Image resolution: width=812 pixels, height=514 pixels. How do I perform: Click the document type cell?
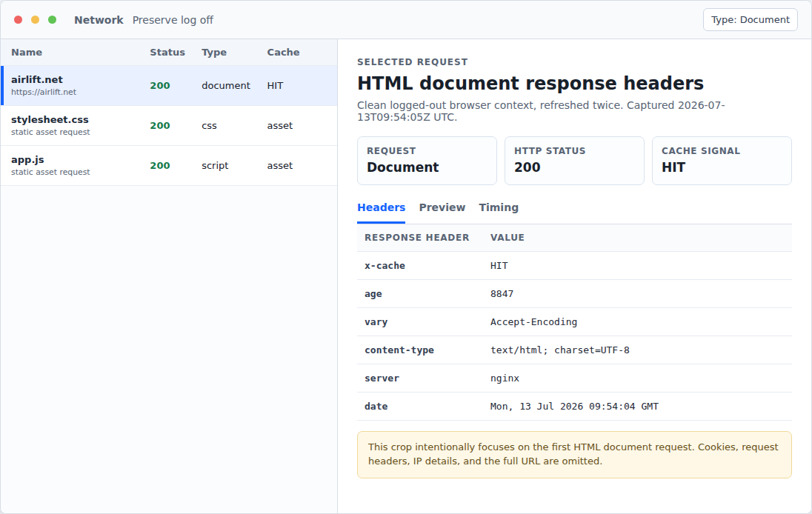click(226, 85)
